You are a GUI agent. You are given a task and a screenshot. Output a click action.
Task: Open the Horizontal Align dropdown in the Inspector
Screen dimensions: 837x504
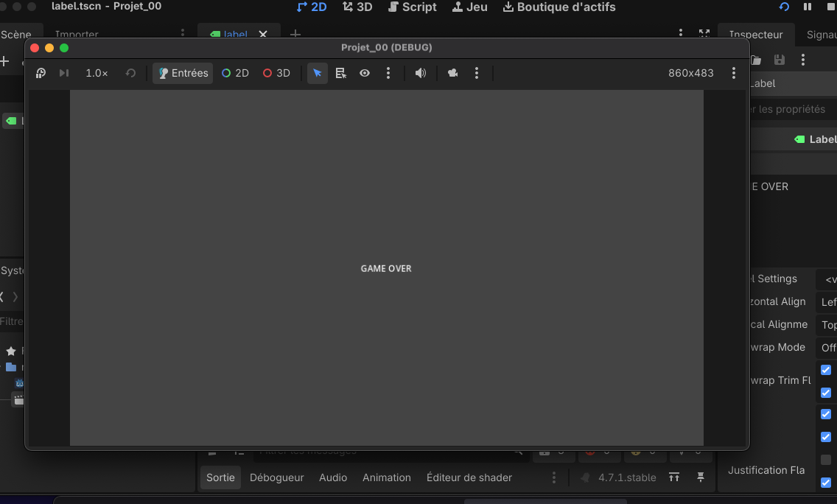(828, 302)
